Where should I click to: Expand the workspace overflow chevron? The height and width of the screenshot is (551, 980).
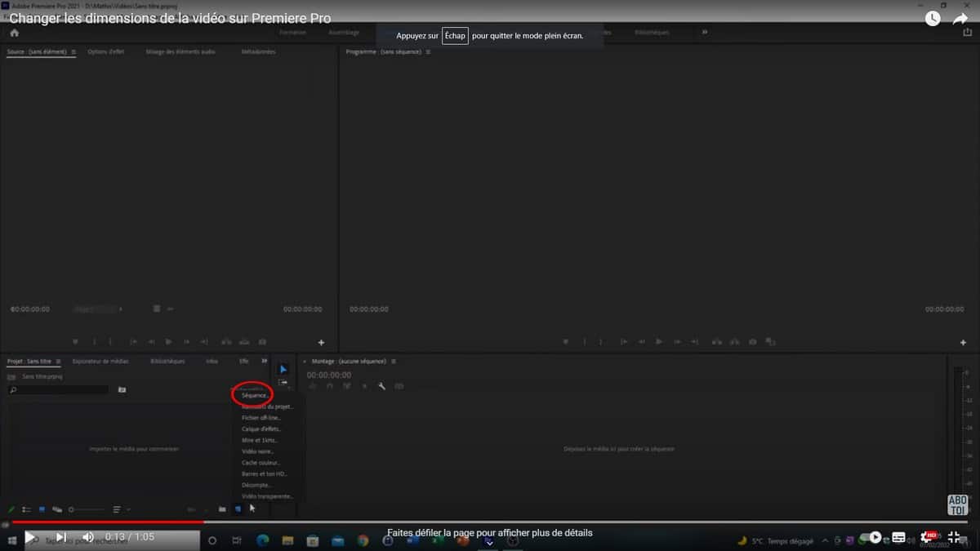tap(705, 33)
